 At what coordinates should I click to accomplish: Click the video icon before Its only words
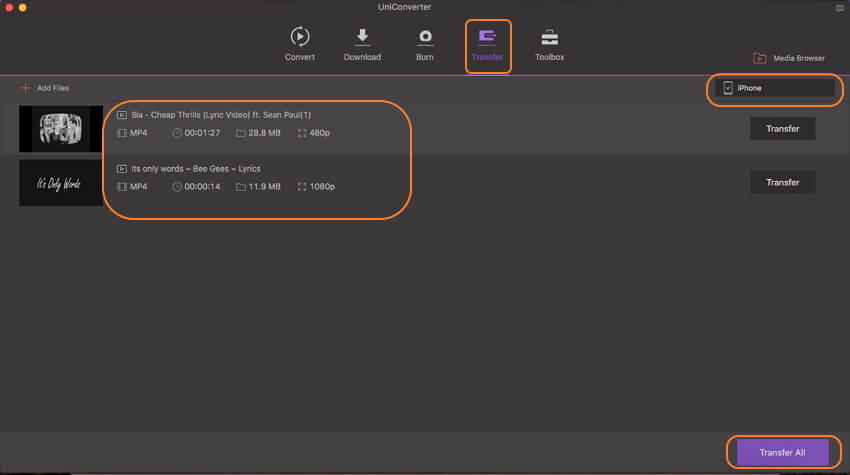122,169
